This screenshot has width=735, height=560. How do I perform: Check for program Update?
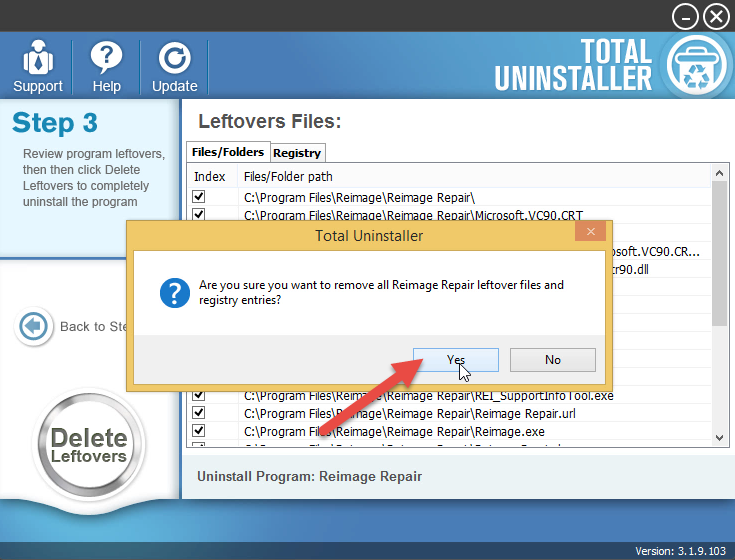pyautogui.click(x=174, y=67)
